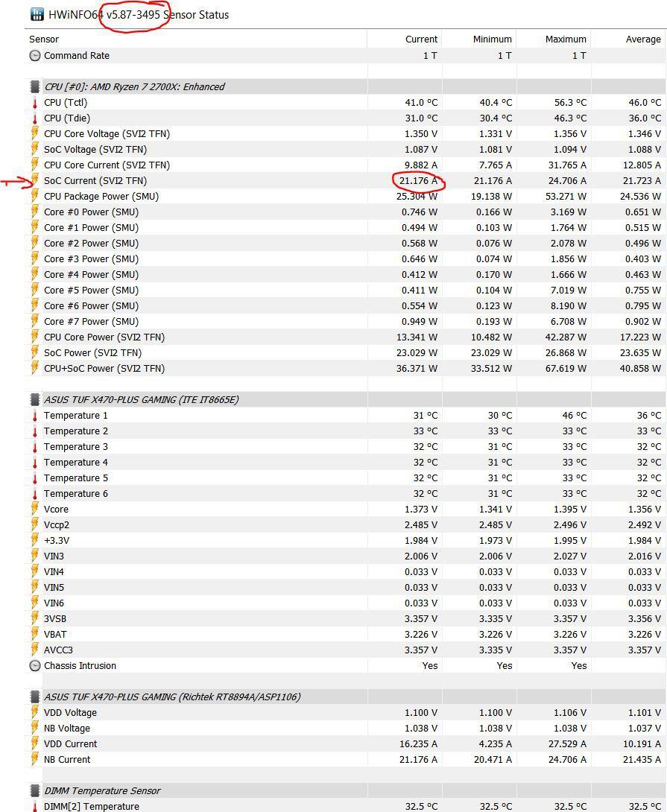Click the chip icon of ITE IT8665E group

coord(35,399)
